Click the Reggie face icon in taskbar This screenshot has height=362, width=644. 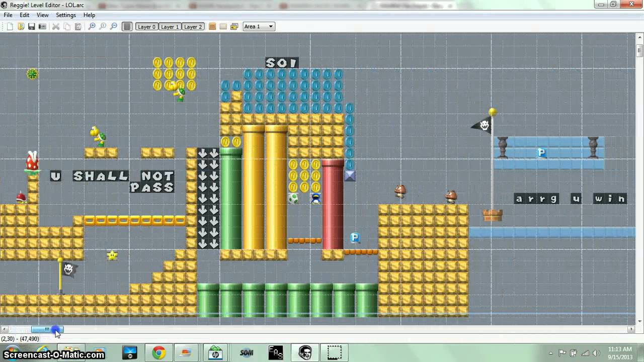[305, 353]
